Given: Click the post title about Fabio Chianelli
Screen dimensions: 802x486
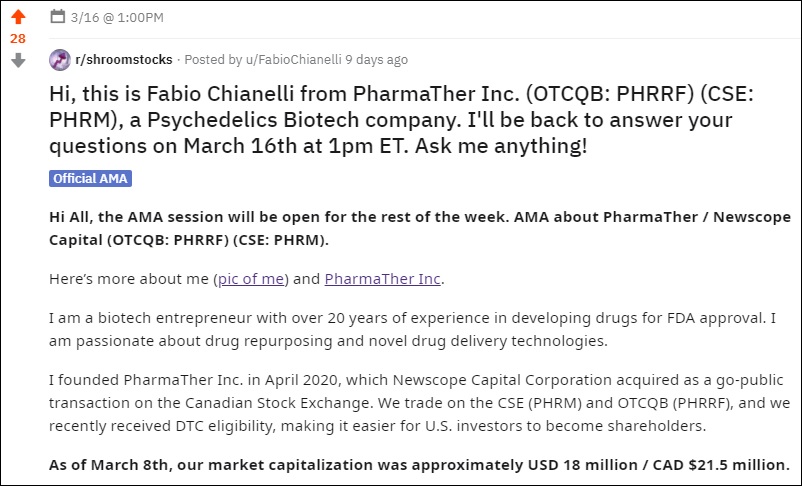Looking at the screenshot, I should coord(401,120).
